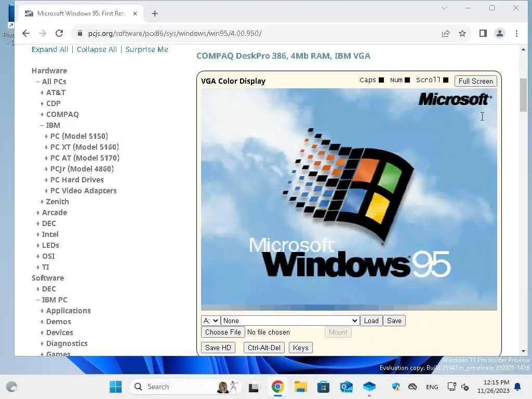Click the site lock icon in address bar

(80, 33)
